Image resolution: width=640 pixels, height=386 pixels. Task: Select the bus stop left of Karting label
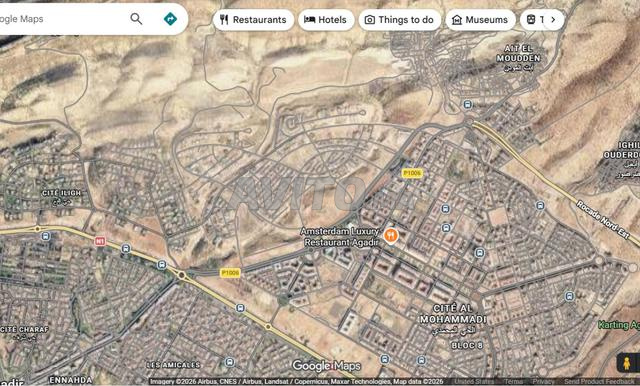(570, 295)
